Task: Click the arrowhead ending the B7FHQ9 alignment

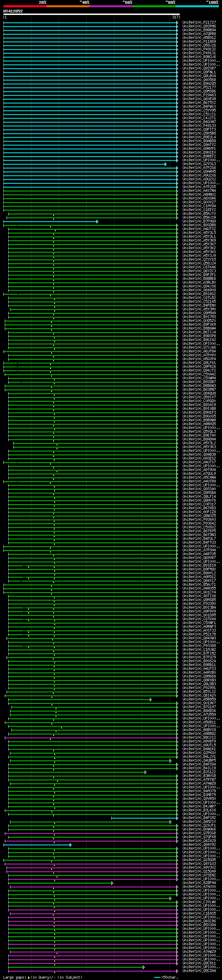Action: click(97, 221)
